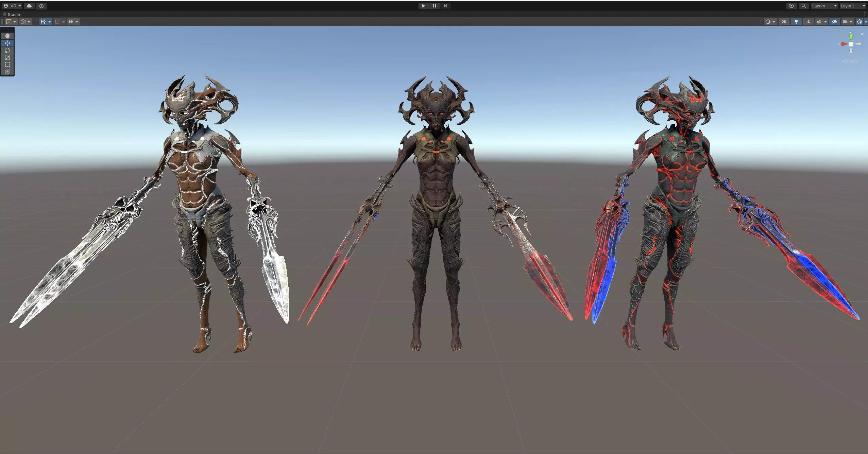Open undo history
Image resolution: width=868 pixels, height=454 pixels.
click(x=792, y=6)
